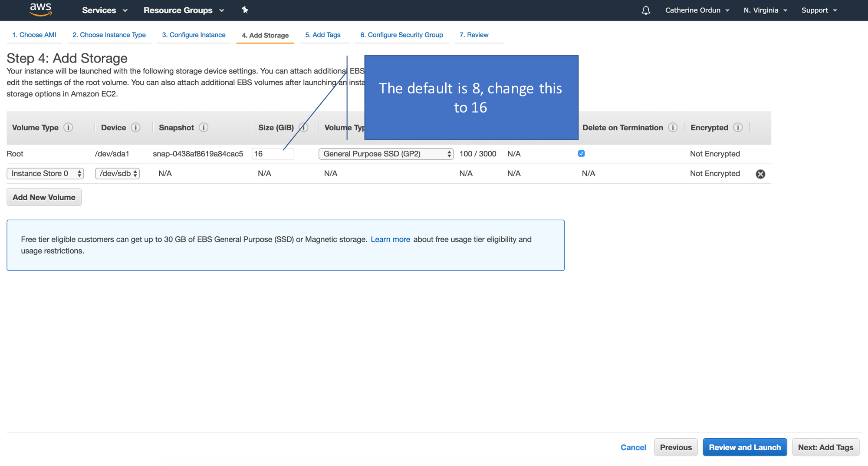Show info for Snapshot column
This screenshot has height=466, width=868.
pos(204,127)
